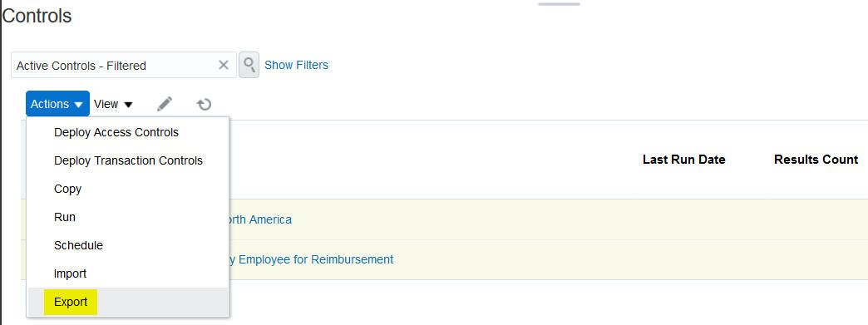Clear the Active Controls filter with X
Viewport: 868px width, 325px height.
click(224, 66)
